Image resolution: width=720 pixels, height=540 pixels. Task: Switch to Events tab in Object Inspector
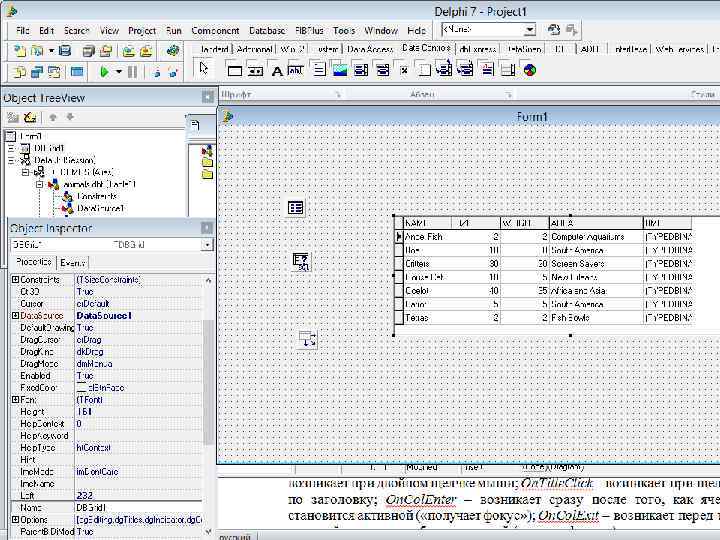click(73, 263)
